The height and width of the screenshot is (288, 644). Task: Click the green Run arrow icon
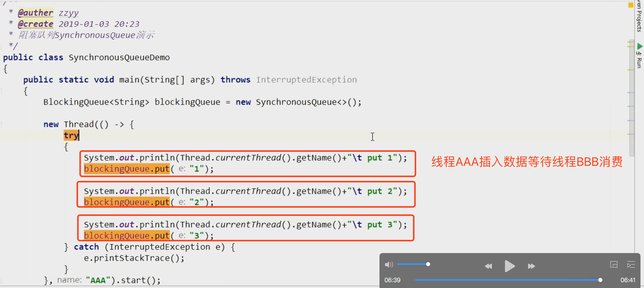click(639, 46)
